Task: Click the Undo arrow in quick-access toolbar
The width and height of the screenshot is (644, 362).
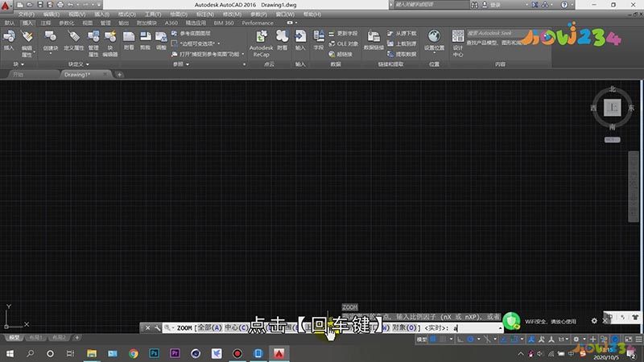Action: point(70,5)
